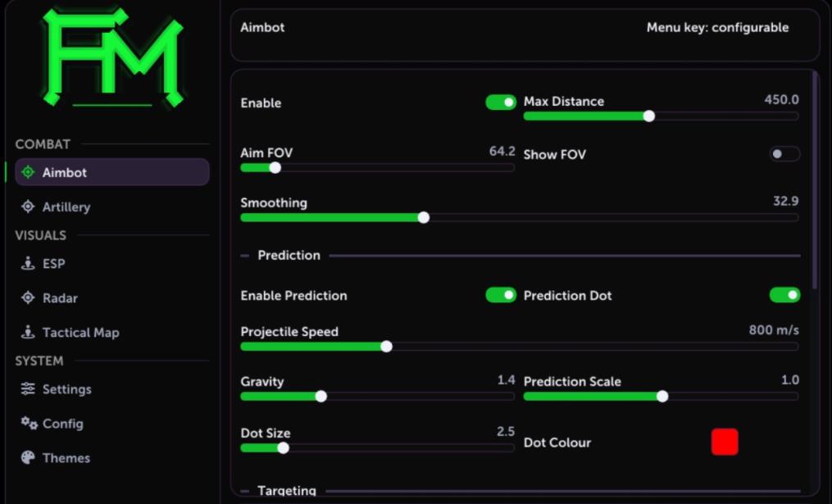The image size is (832, 504).
Task: Click the vertical scrollbar on right edge
Action: [x=815, y=180]
